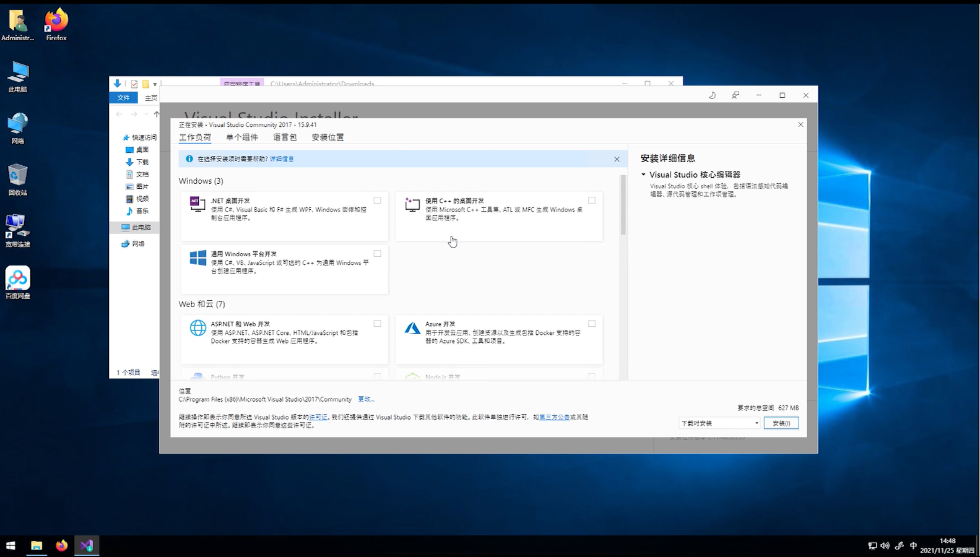Click the C++ desktop development icon
The width and height of the screenshot is (980, 557).
412,204
